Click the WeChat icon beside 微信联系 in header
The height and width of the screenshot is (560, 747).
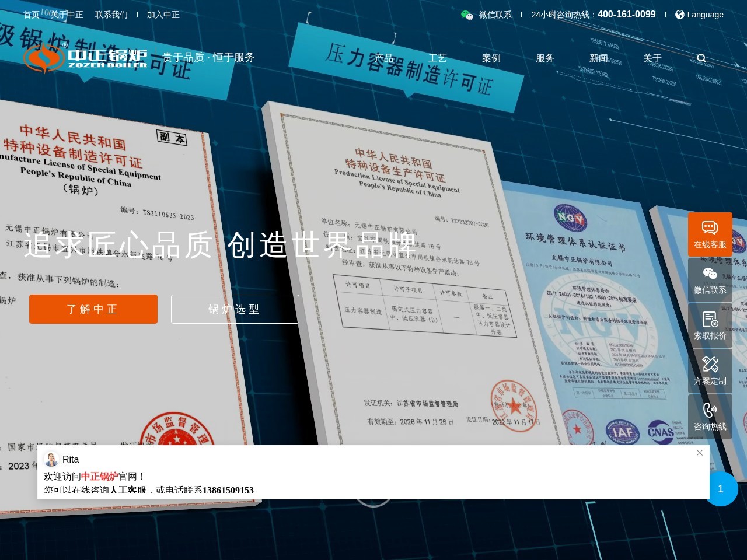tap(467, 15)
